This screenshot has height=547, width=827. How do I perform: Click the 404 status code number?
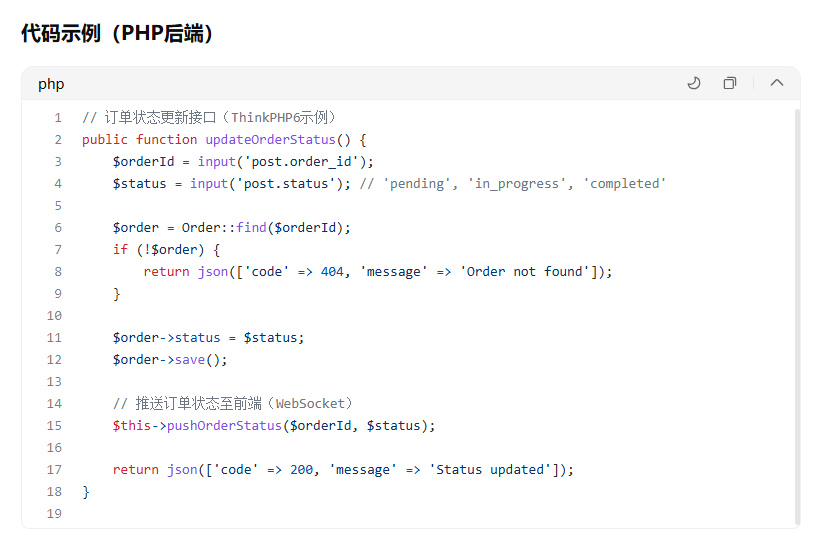click(x=332, y=272)
